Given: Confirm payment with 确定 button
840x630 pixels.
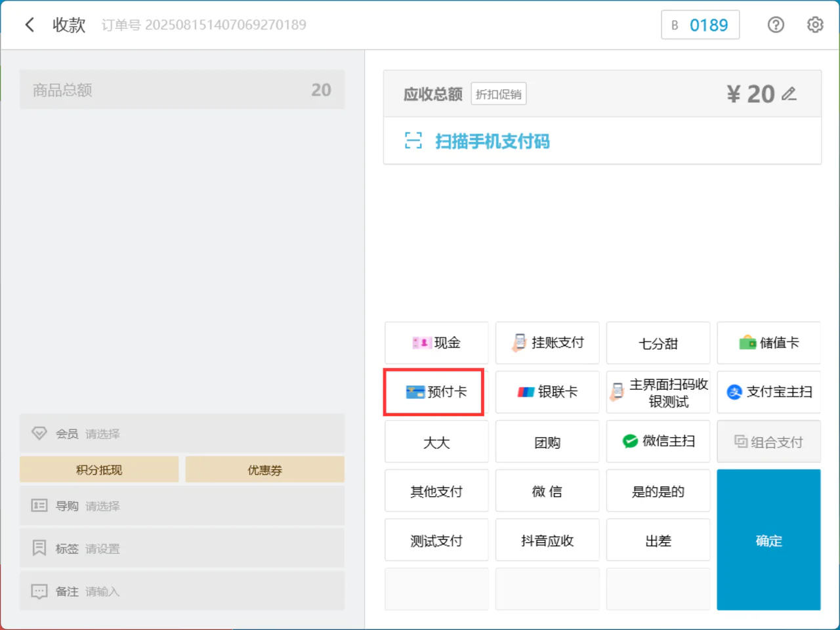Looking at the screenshot, I should tap(769, 540).
